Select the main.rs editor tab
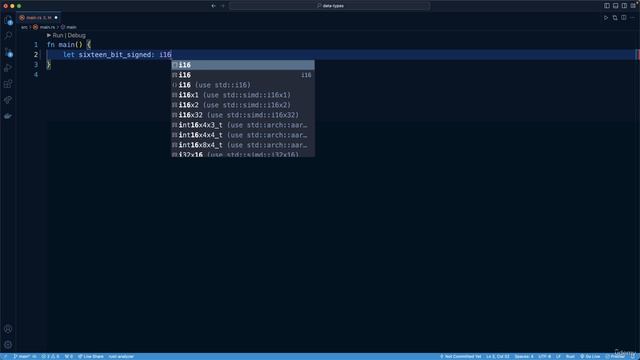Image resolution: width=640 pixels, height=360 pixels. point(39,18)
